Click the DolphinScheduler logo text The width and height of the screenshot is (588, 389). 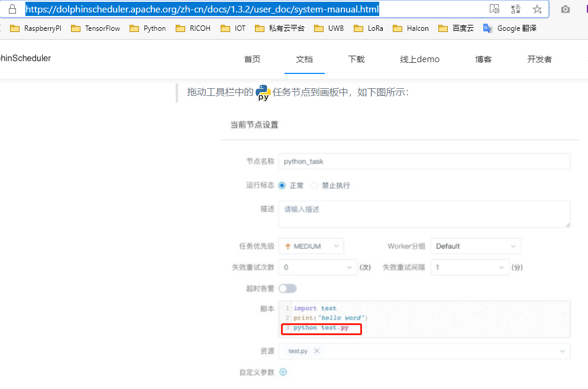point(25,58)
